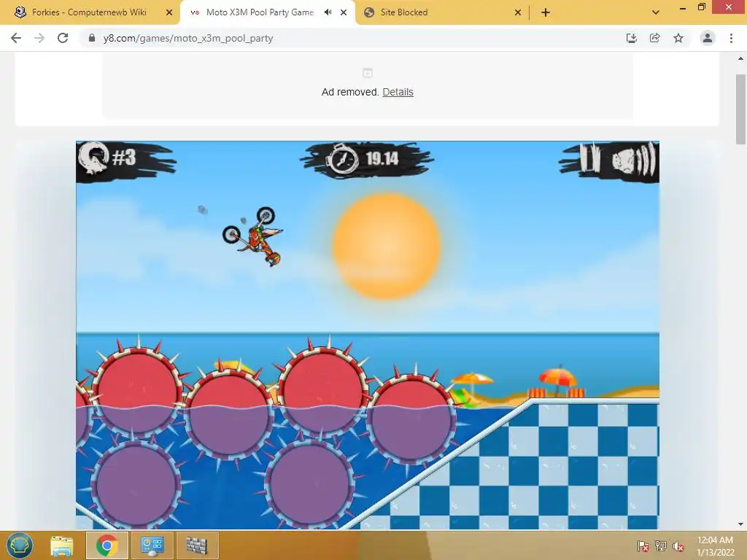Mute the Moto X3M tab audio icon
This screenshot has height=560, width=747.
(328, 12)
